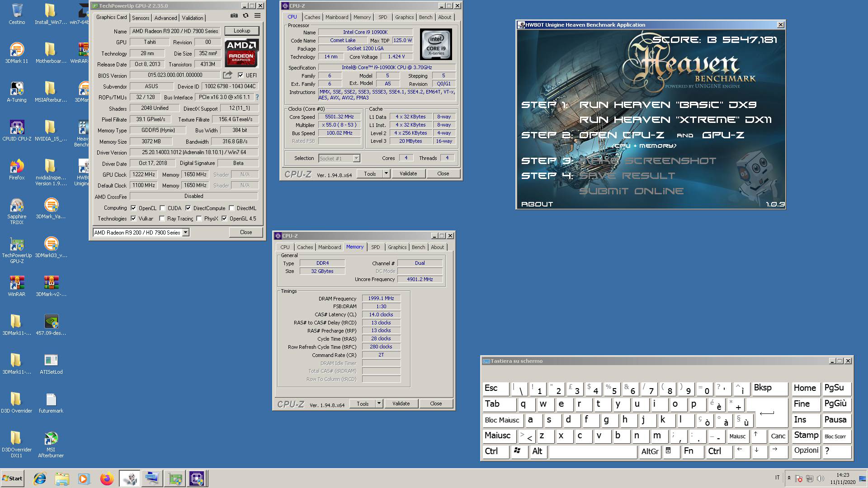
Task: Click the GPU-Z refresh icon
Action: pos(245,16)
